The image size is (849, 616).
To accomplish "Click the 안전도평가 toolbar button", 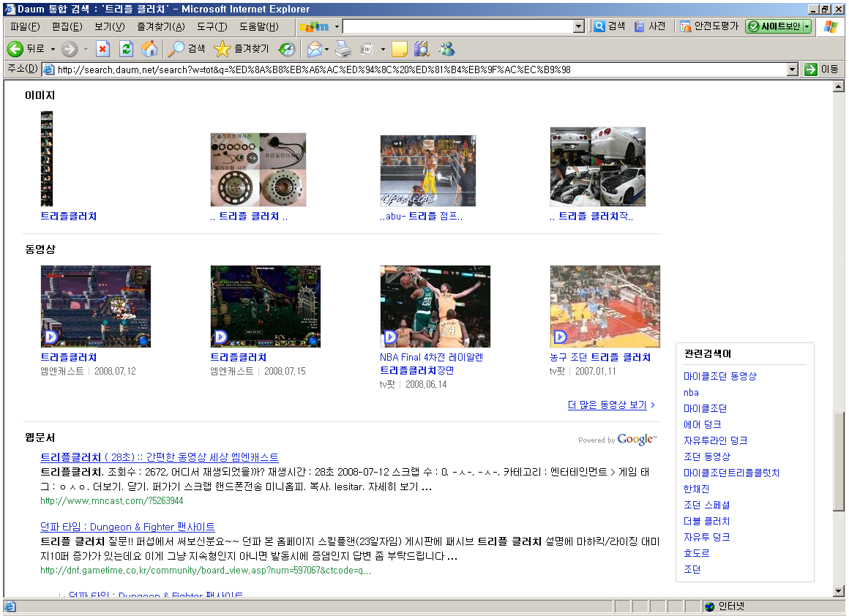I will [x=709, y=26].
